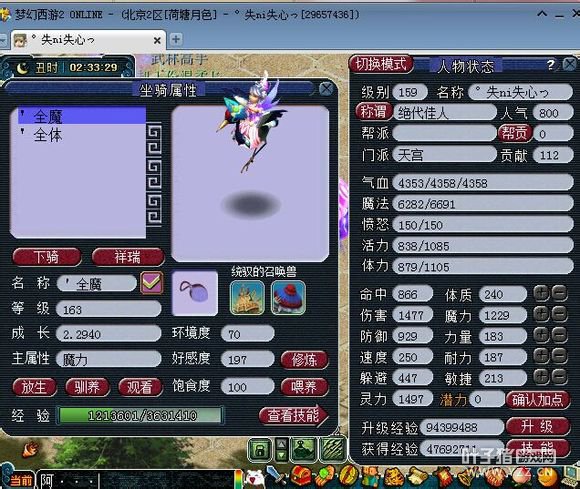Select the red-hat summon pet icon
The height and width of the screenshot is (489, 580).
pyautogui.click(x=289, y=297)
